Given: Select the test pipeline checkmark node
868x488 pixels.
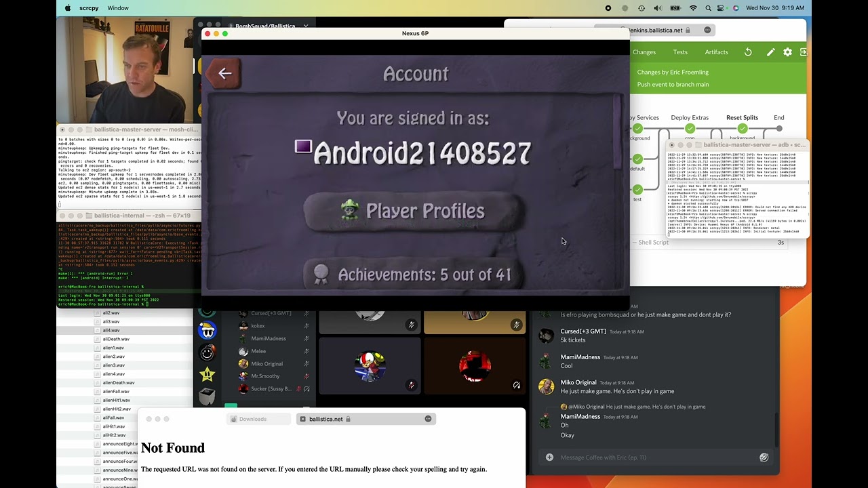Looking at the screenshot, I should coord(637,190).
